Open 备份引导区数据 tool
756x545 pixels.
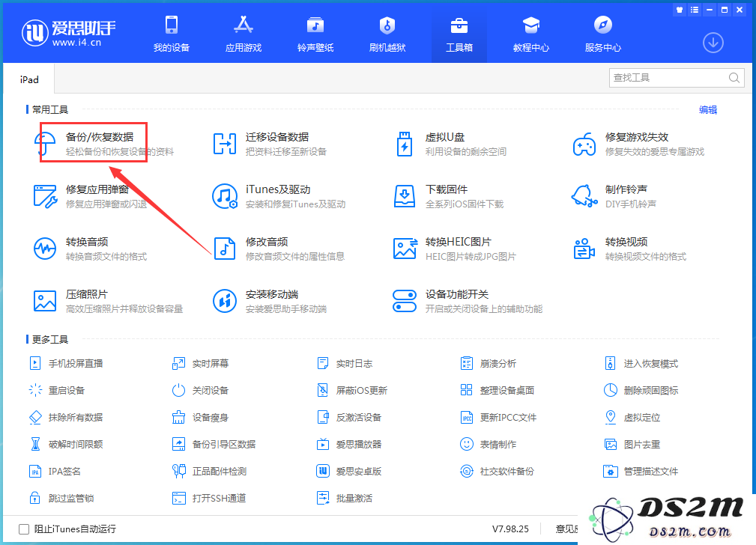pyautogui.click(x=214, y=444)
